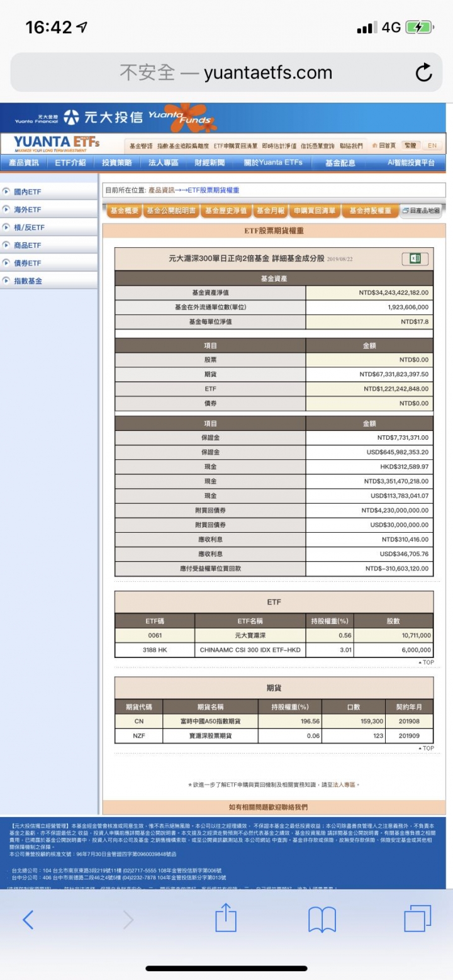Click the YUANTA ETFs logo
Viewport: 453px width, 980px height.
pyautogui.click(x=57, y=144)
